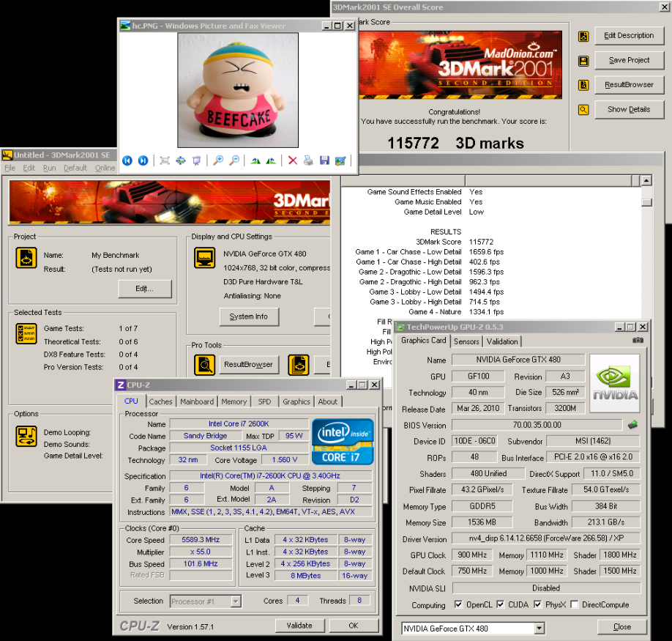Click Project icon in 3DMark main window
The width and height of the screenshot is (672, 641).
point(26,258)
